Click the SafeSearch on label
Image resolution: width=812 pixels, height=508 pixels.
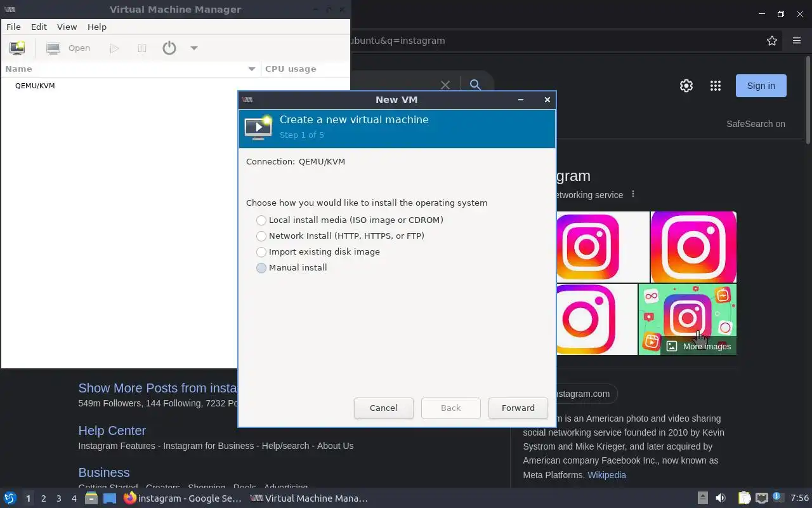coord(756,124)
